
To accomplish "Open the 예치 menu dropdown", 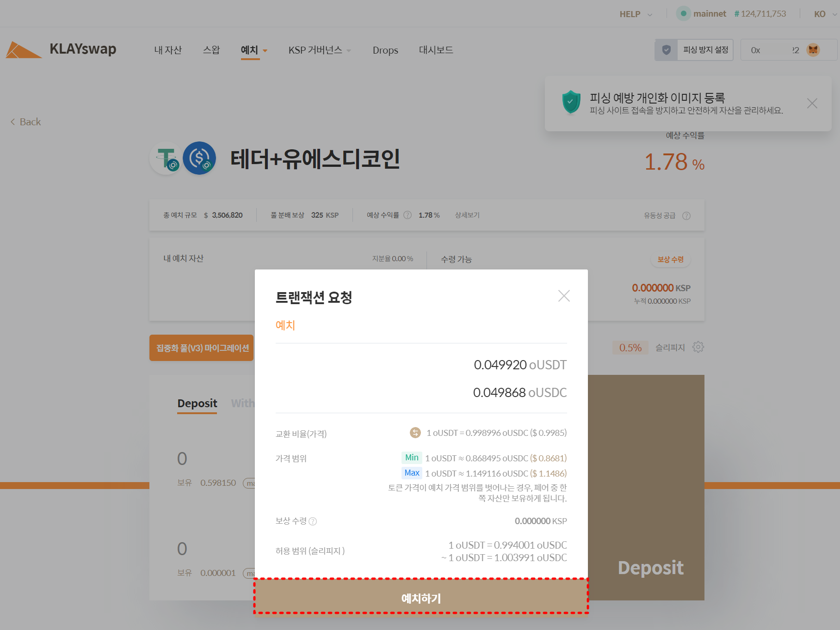I will tap(253, 50).
